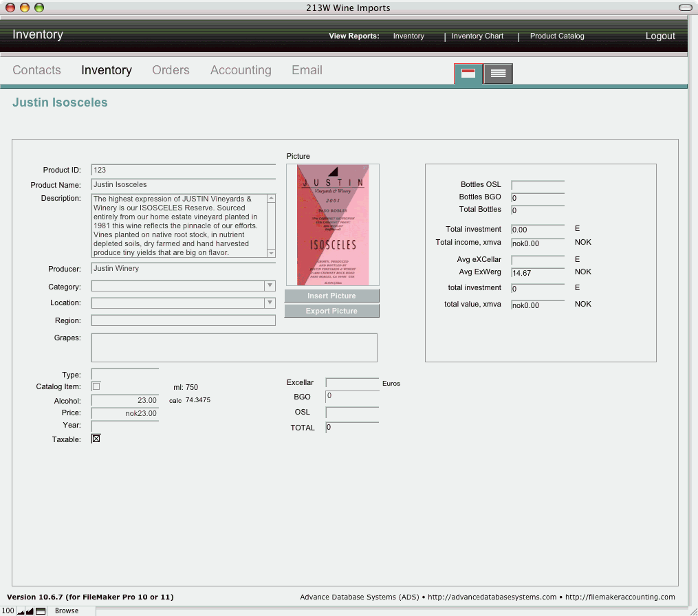Click the Product ID field
The height and width of the screenshot is (616, 698).
click(184, 170)
